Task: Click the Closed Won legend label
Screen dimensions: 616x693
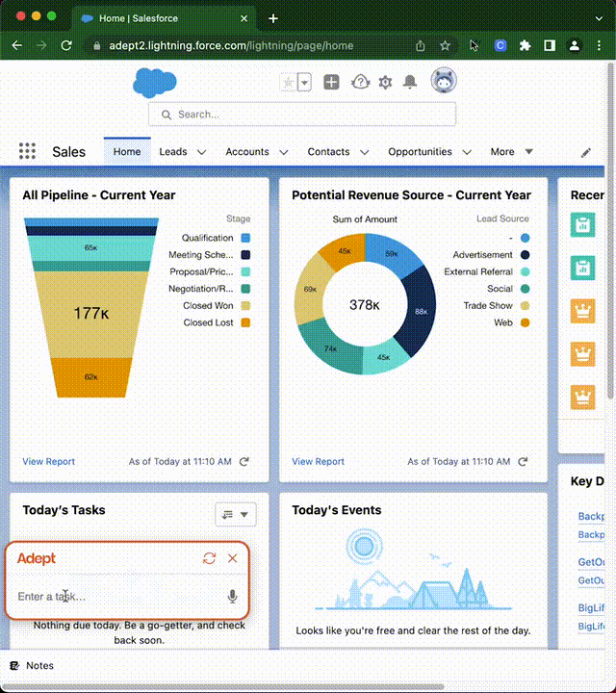Action: pos(208,305)
